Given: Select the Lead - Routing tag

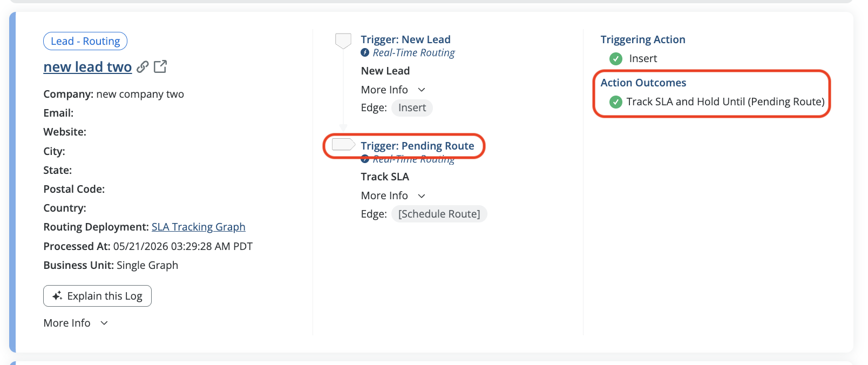Looking at the screenshot, I should (x=85, y=41).
